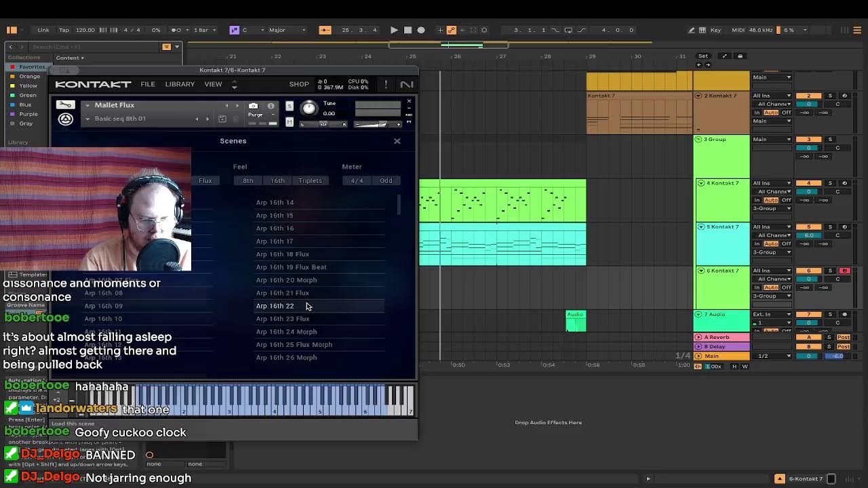
Task: Click the Kontakt exclamation warning icon
Action: 386,84
